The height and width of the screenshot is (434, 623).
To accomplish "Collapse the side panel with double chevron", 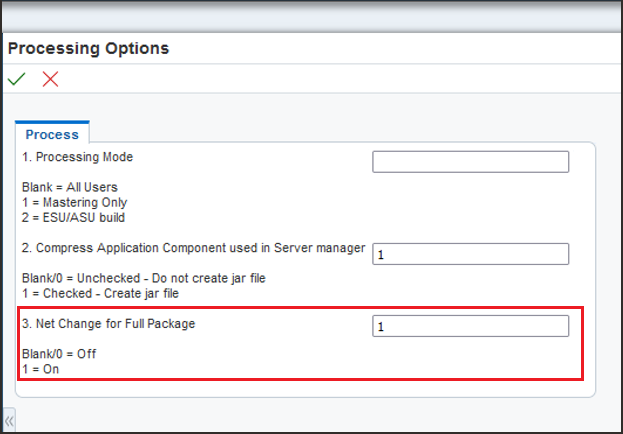I will 9,421.
